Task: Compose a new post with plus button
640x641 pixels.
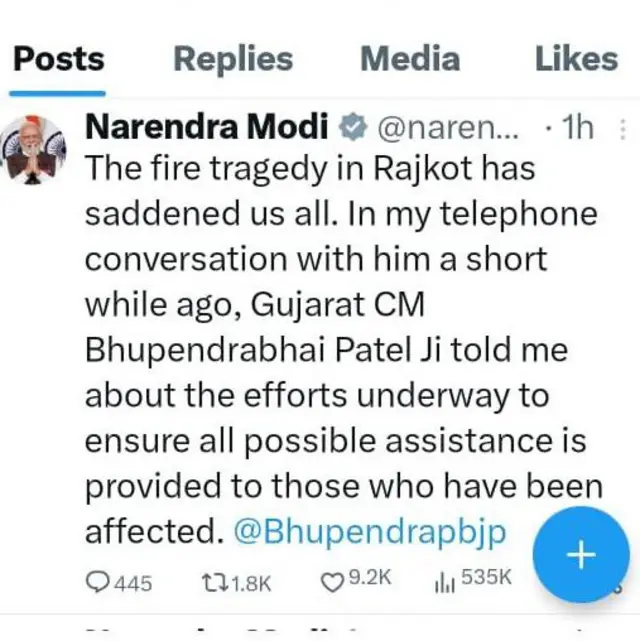Action: pyautogui.click(x=580, y=555)
